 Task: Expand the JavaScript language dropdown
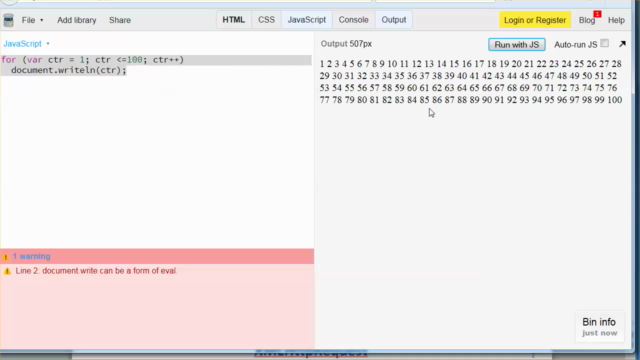pyautogui.click(x=27, y=44)
